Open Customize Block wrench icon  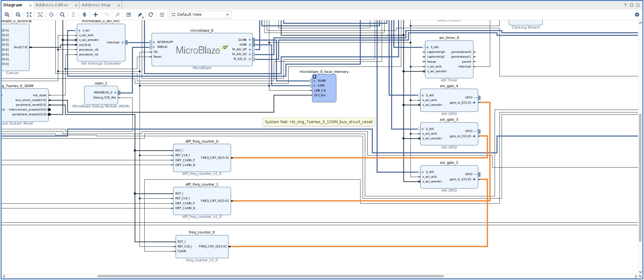click(118, 15)
